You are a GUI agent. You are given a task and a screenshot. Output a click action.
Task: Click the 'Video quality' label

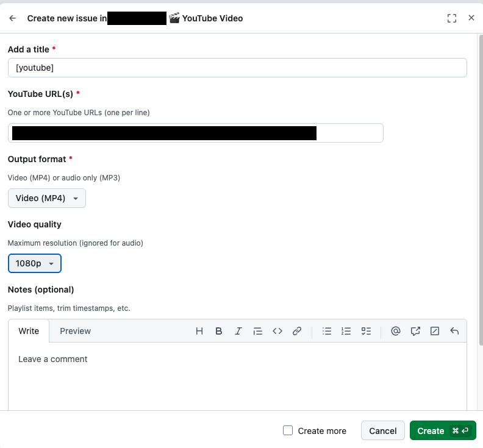point(35,224)
